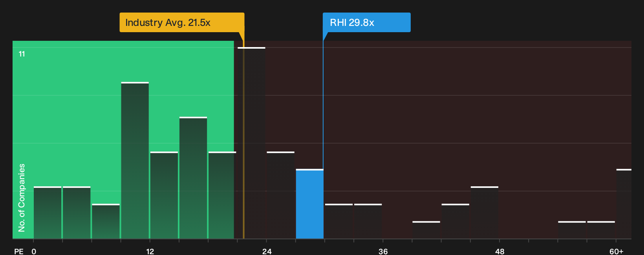This screenshot has height=255, width=644.
Task: Click the PE axis label 12
Action: 150,251
